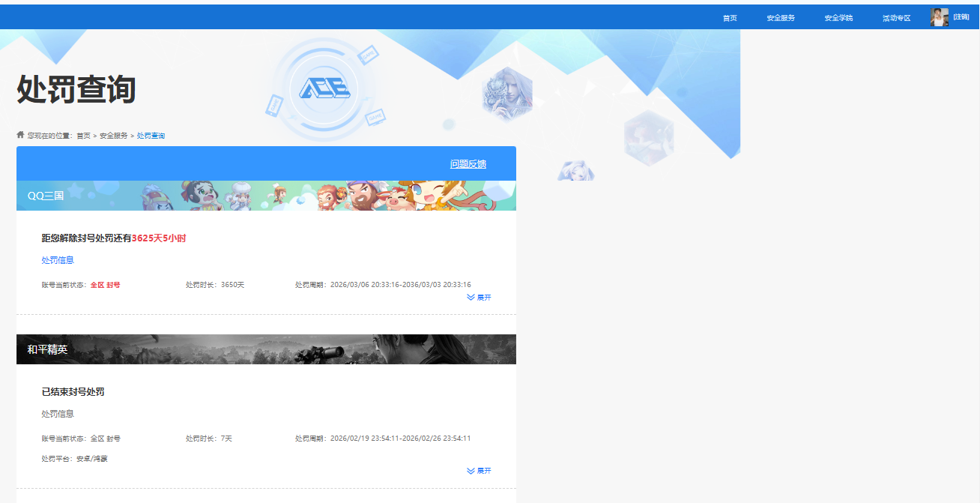Image resolution: width=980 pixels, height=503 pixels.
Task: Click the 处罚查询 breadcrumb entry
Action: point(150,135)
